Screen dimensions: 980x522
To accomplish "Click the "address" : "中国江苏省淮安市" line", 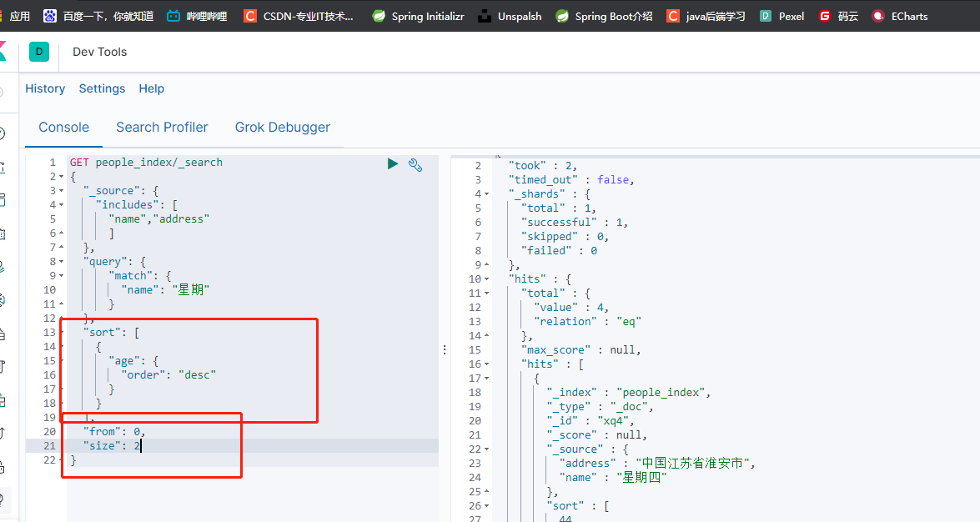I will [657, 464].
